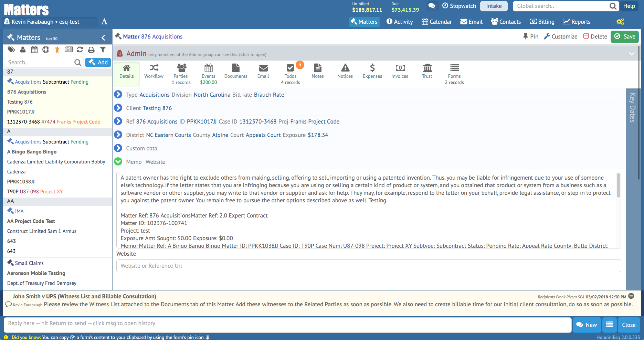
Task: Open the Documents tab
Action: (236, 72)
